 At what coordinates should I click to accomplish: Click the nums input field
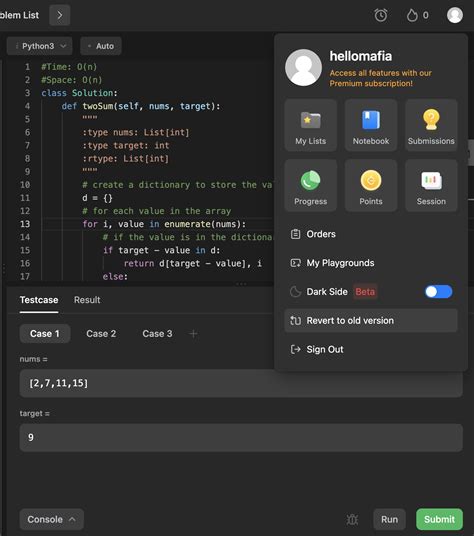[x=241, y=383]
